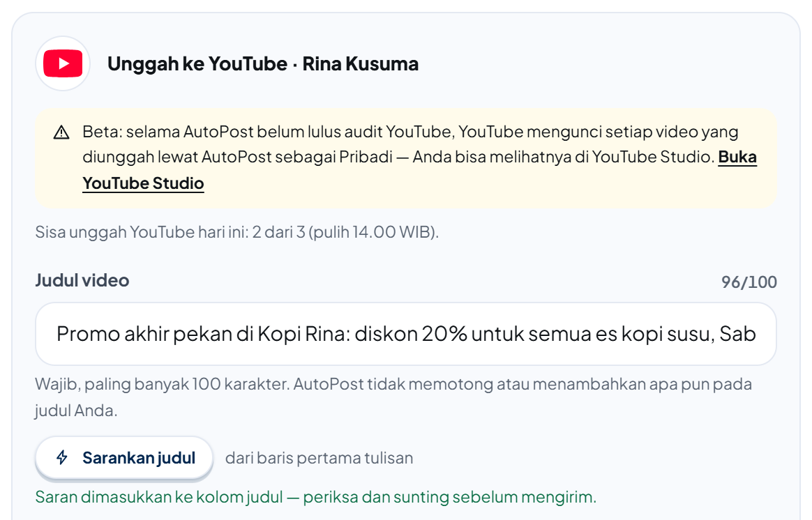The width and height of the screenshot is (812, 520).
Task: Click the warning triangle icon in beta notice
Action: coord(61,132)
